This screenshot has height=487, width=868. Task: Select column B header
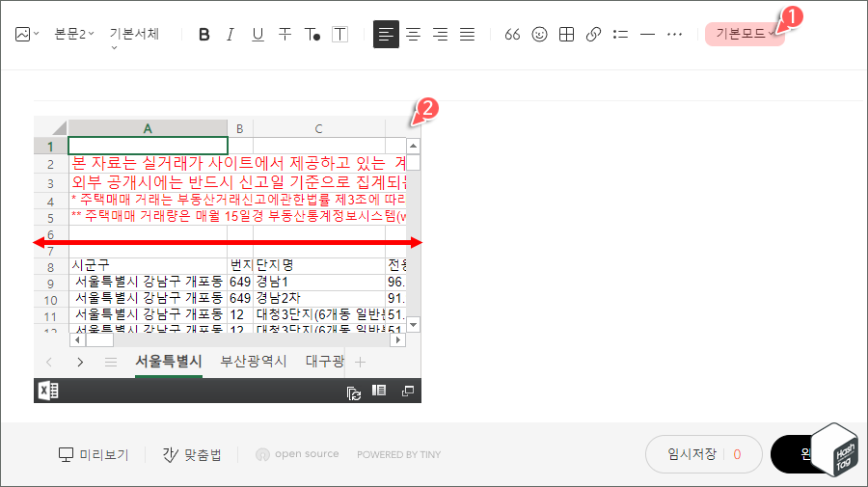pos(240,128)
